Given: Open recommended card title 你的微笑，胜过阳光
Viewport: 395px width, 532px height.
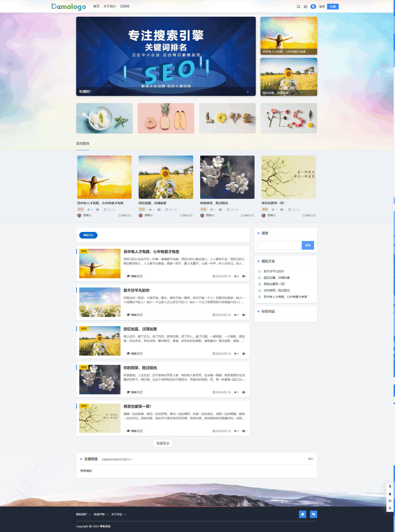Looking at the screenshot, I should click(214, 203).
